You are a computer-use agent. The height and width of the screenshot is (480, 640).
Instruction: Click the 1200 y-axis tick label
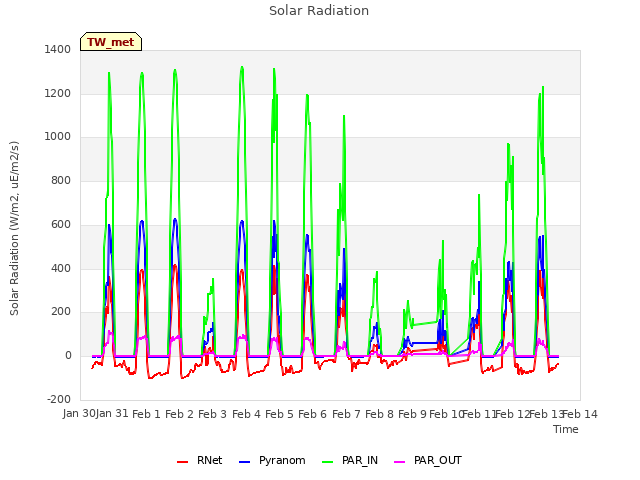(x=58, y=93)
